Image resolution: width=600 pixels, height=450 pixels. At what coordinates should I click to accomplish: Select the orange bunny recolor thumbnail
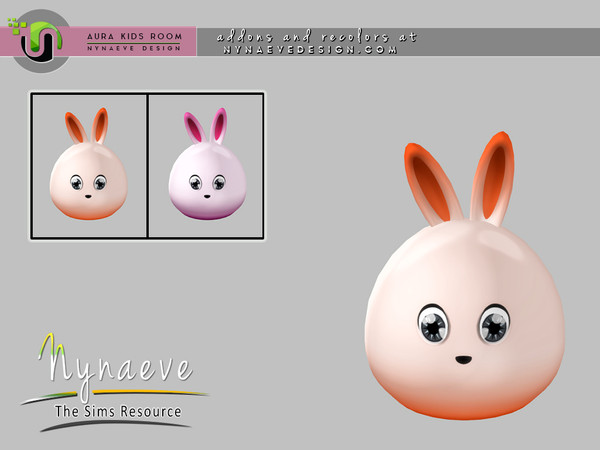89,166
